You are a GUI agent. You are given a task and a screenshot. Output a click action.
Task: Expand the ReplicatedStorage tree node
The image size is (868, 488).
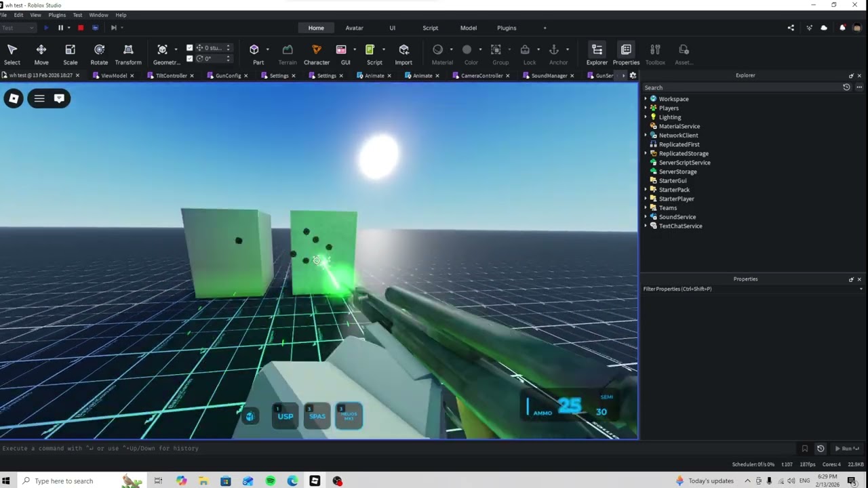click(646, 153)
